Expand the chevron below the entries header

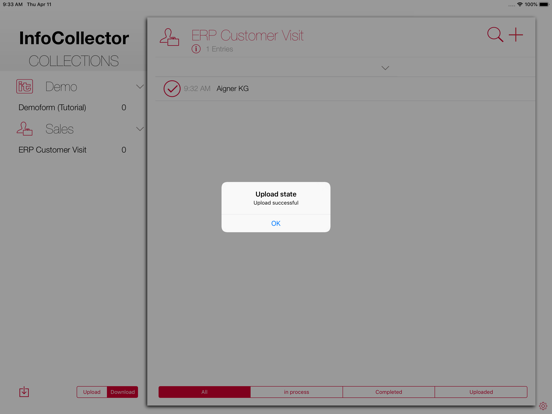pos(385,68)
